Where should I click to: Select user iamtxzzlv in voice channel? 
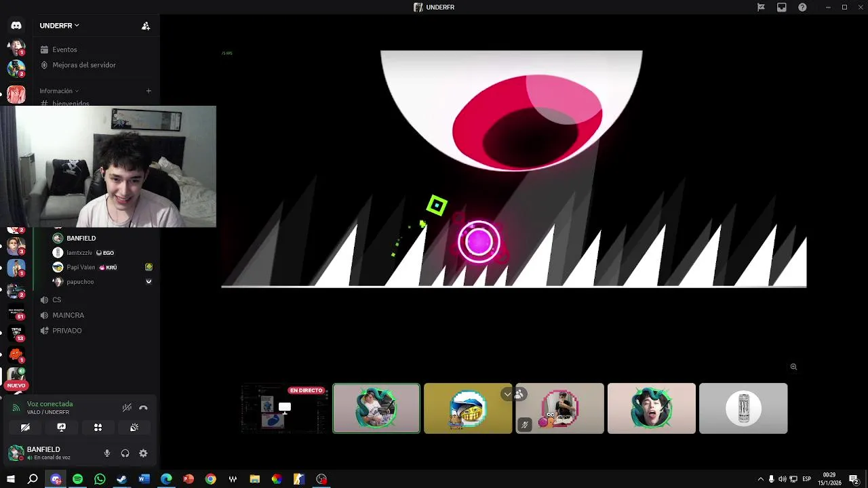(x=83, y=253)
